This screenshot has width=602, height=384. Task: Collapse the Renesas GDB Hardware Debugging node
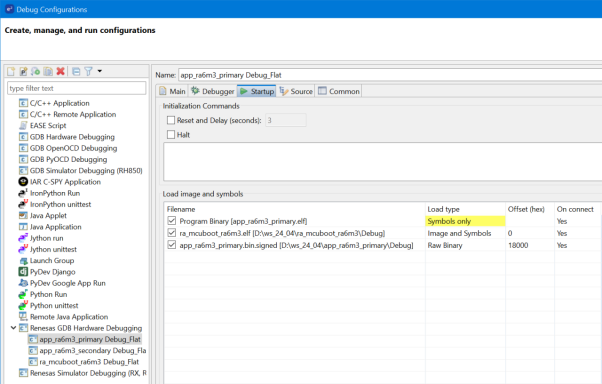click(x=13, y=328)
